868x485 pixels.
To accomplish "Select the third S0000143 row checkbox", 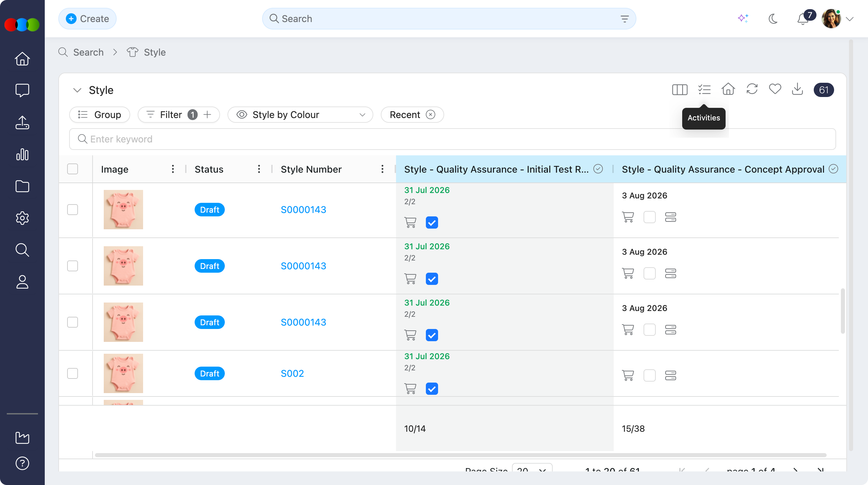I will point(73,322).
